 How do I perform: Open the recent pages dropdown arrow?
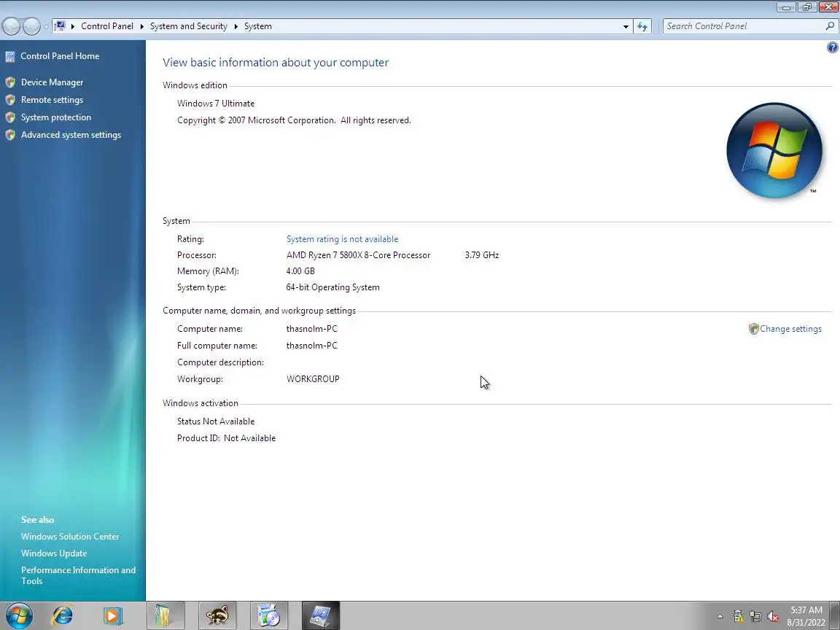coord(46,26)
